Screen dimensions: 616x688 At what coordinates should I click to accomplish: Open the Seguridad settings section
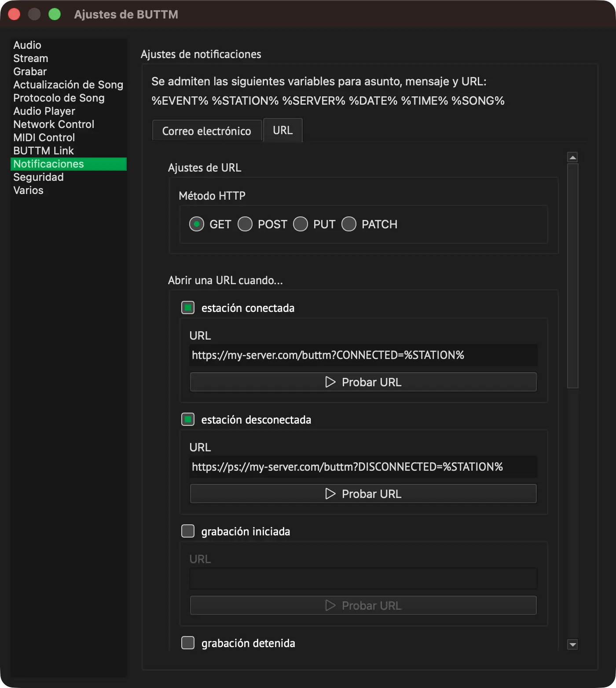tap(69, 177)
